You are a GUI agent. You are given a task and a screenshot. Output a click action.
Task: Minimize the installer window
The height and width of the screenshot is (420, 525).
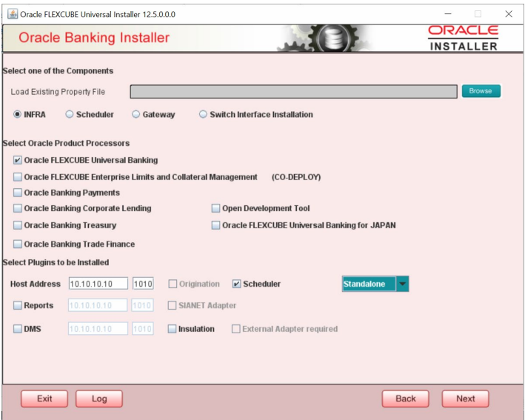448,14
